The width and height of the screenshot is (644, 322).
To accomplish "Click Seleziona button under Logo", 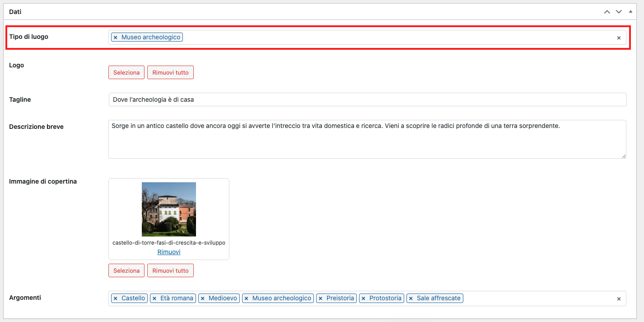I will [126, 72].
